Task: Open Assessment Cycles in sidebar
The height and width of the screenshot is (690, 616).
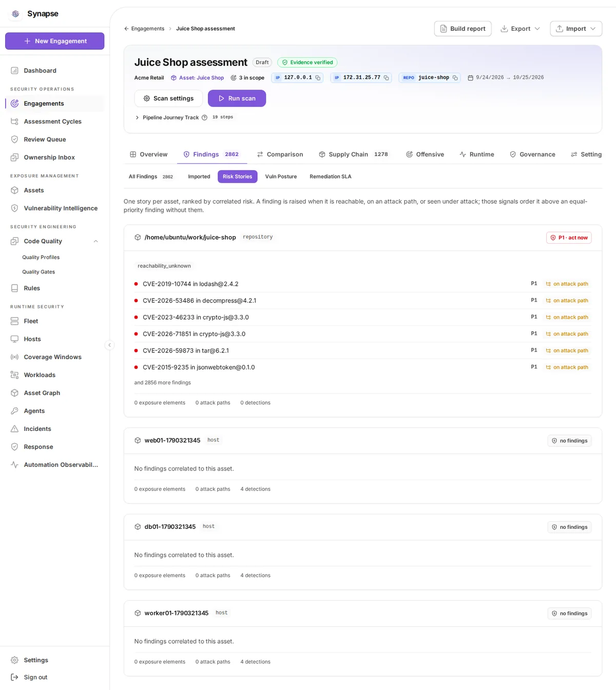Action: click(55, 122)
